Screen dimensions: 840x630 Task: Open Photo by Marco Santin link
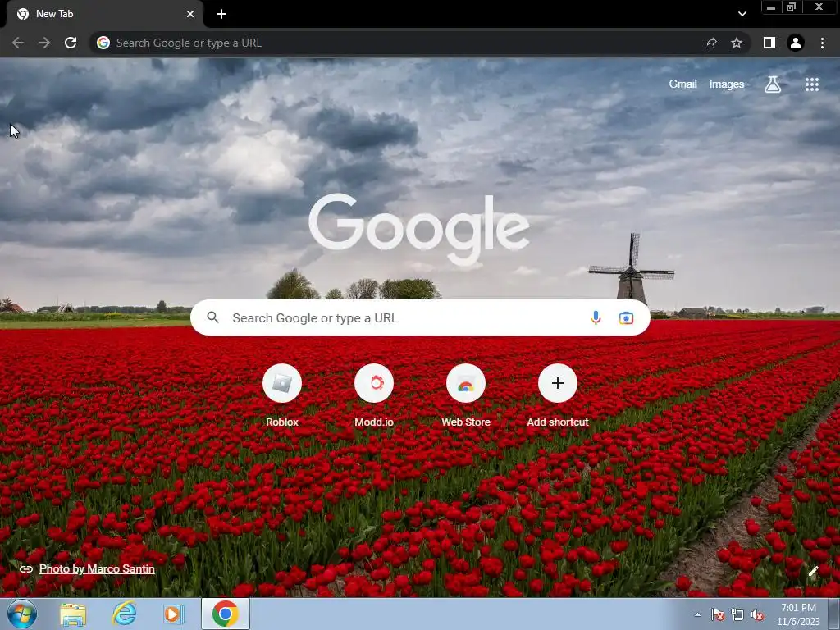pyautogui.click(x=97, y=569)
